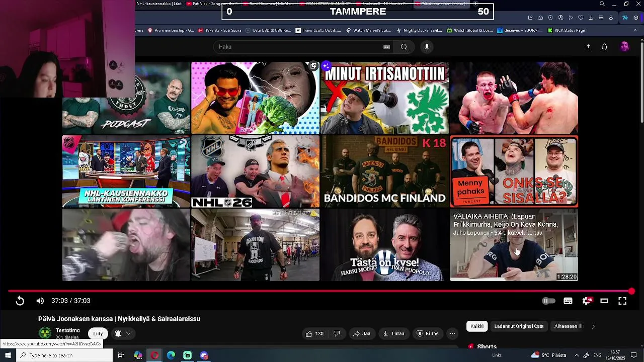
Task: Open the Tästä on kyse! thumbnail
Action: [x=384, y=245]
